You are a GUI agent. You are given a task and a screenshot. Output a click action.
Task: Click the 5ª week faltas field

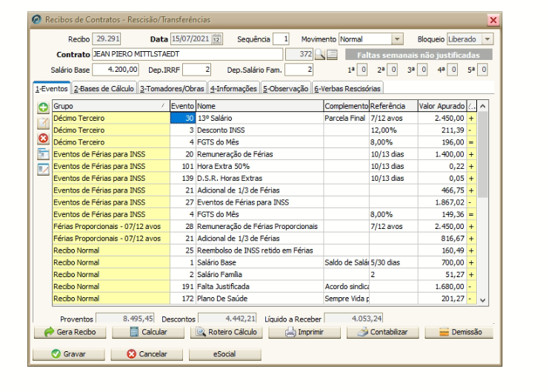pos(482,70)
